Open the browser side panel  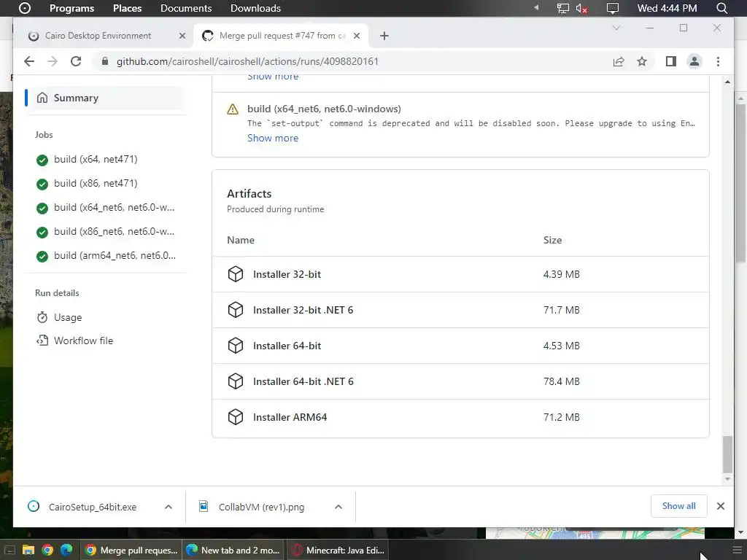tap(671, 61)
